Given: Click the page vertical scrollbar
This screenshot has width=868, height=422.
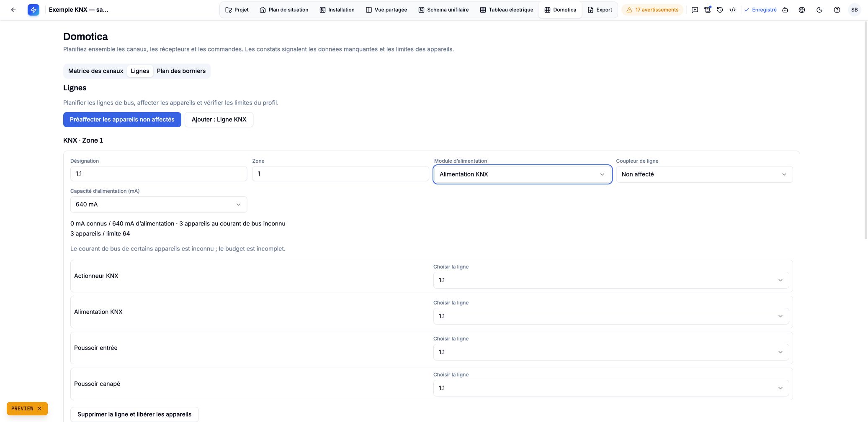Looking at the screenshot, I should pyautogui.click(x=866, y=130).
